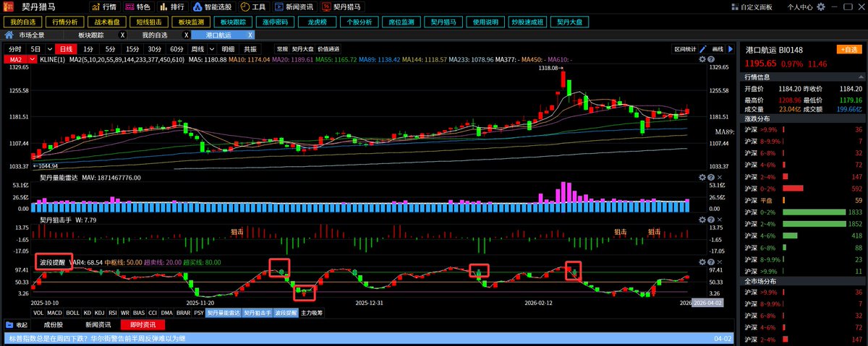Screen dimensions: 868x346
Task: Click the 战术看盘 button
Action: pyautogui.click(x=109, y=22)
